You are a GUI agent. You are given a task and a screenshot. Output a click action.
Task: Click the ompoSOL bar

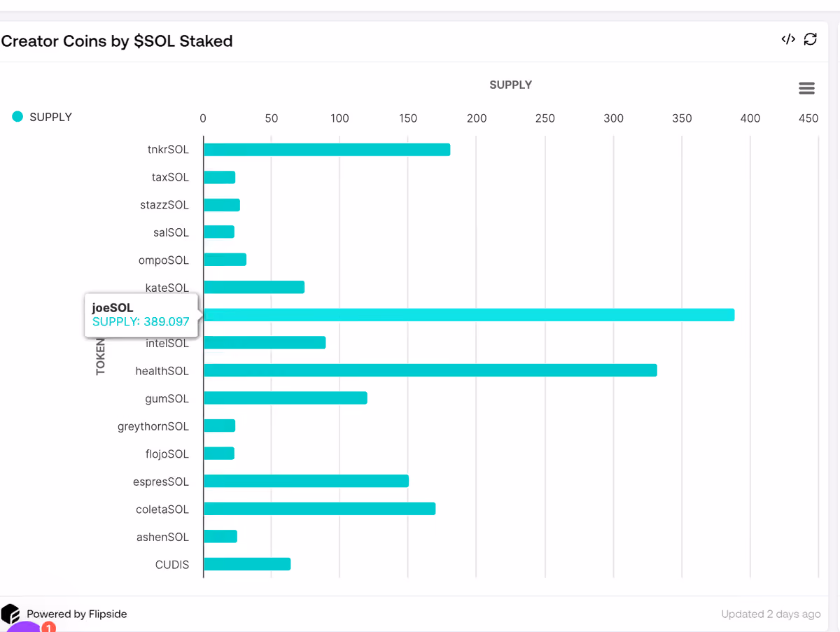tap(225, 260)
